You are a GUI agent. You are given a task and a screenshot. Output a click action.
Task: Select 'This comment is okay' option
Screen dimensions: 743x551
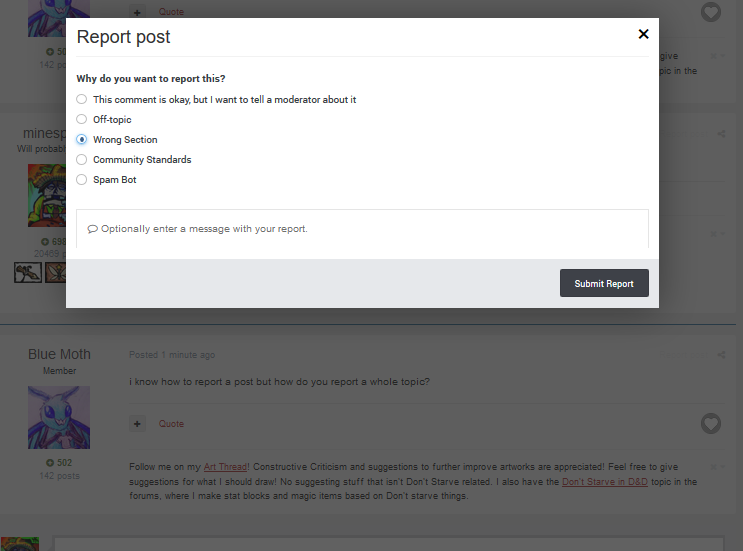(82, 100)
